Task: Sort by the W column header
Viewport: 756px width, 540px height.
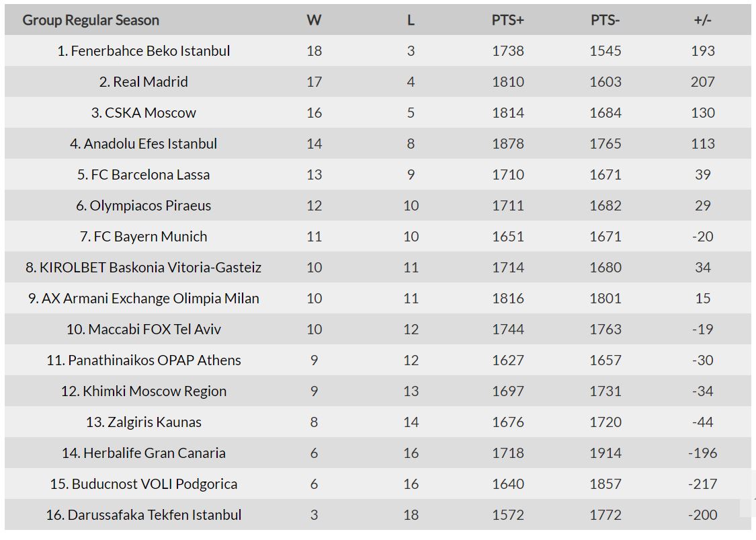Action: (314, 20)
